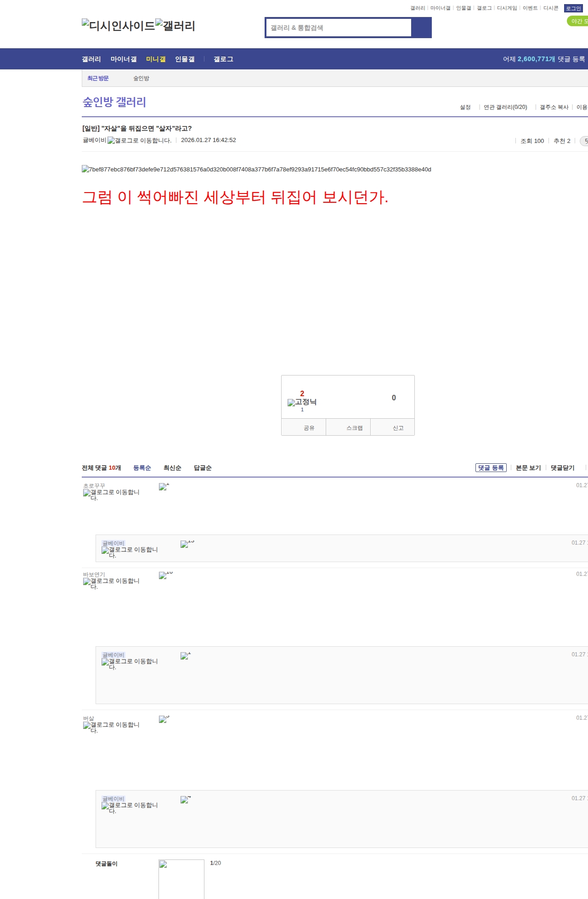Viewport: 588px width, 899px height.
Task: Click the 갤러리 logo image beside 디시인사이드
Action: tap(175, 26)
